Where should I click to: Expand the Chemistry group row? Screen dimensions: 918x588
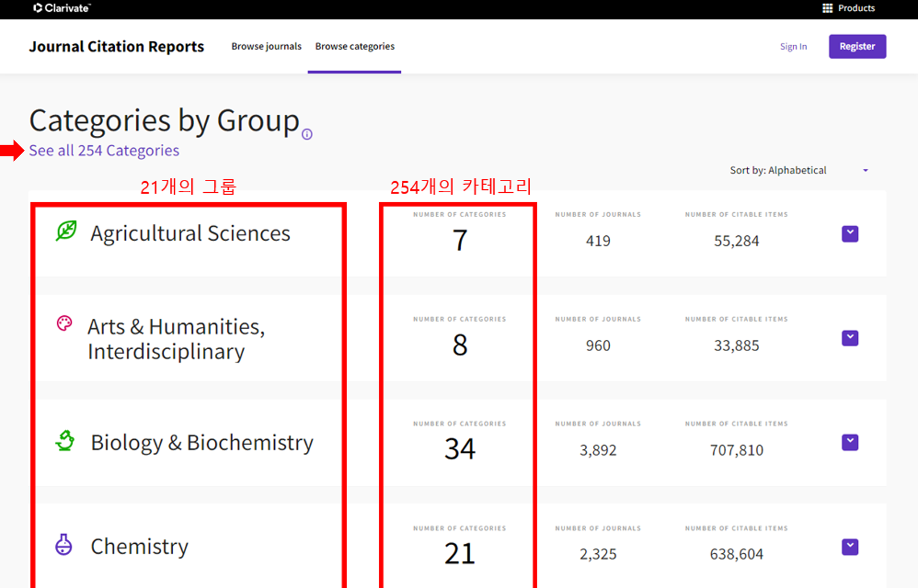(850, 547)
